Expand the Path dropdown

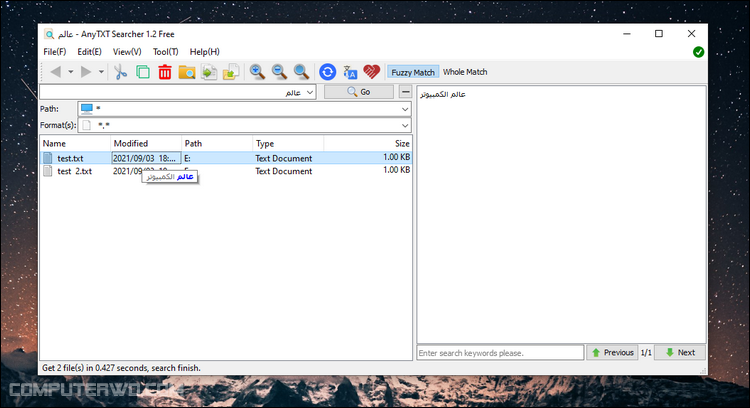(405, 109)
